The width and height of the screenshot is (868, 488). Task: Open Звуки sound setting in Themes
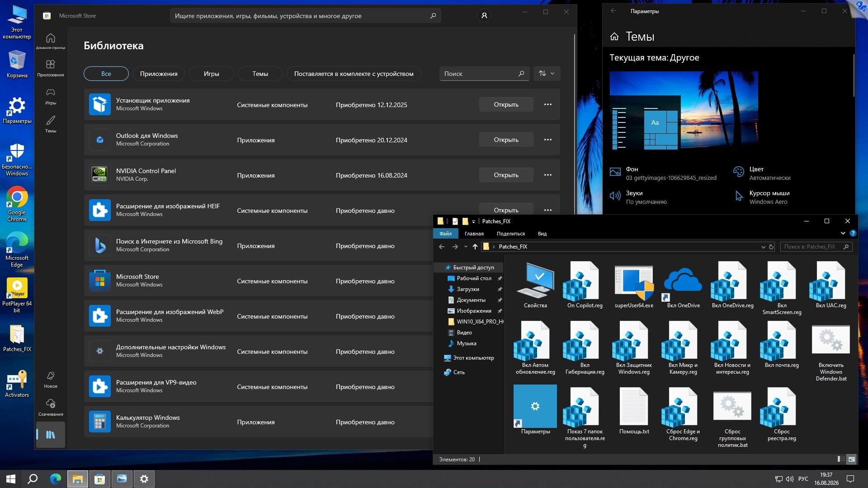click(x=638, y=197)
